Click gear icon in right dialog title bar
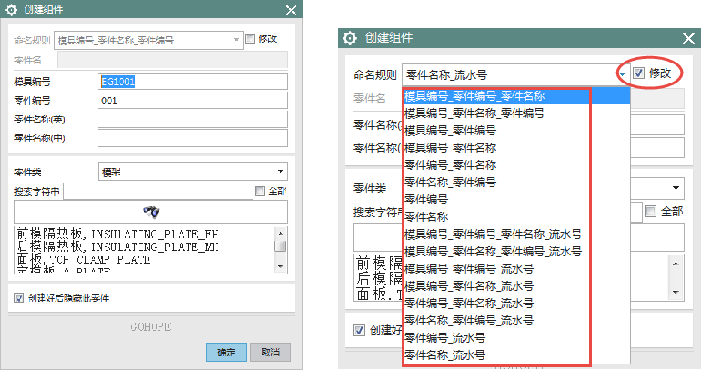 (x=350, y=38)
